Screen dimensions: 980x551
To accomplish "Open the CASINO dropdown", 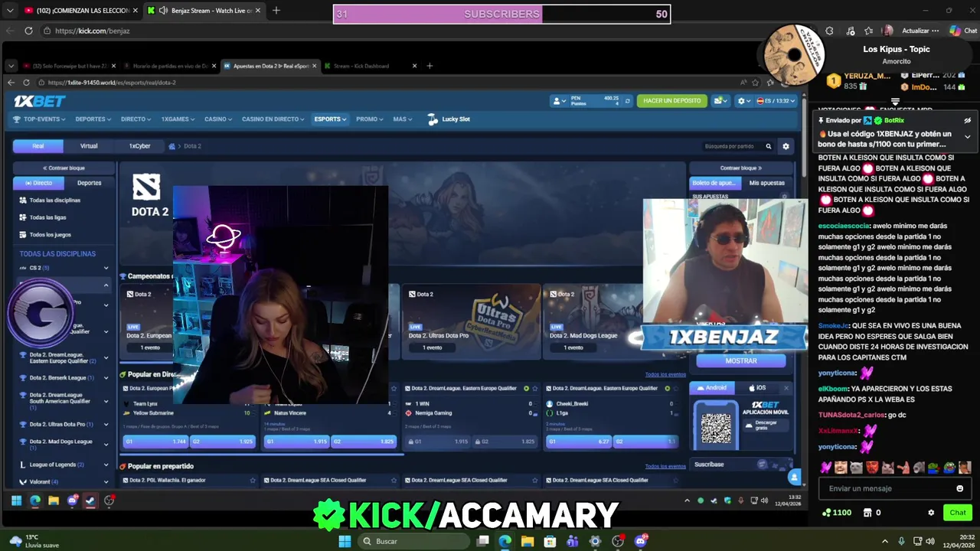I will pyautogui.click(x=218, y=119).
